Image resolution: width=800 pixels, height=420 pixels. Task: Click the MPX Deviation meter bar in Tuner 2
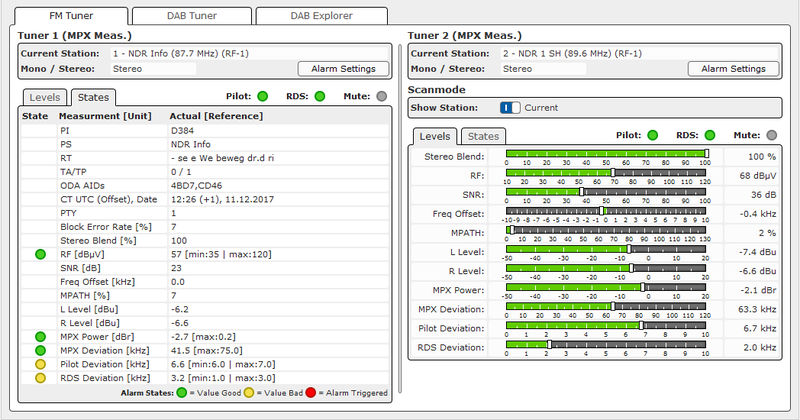pos(606,306)
